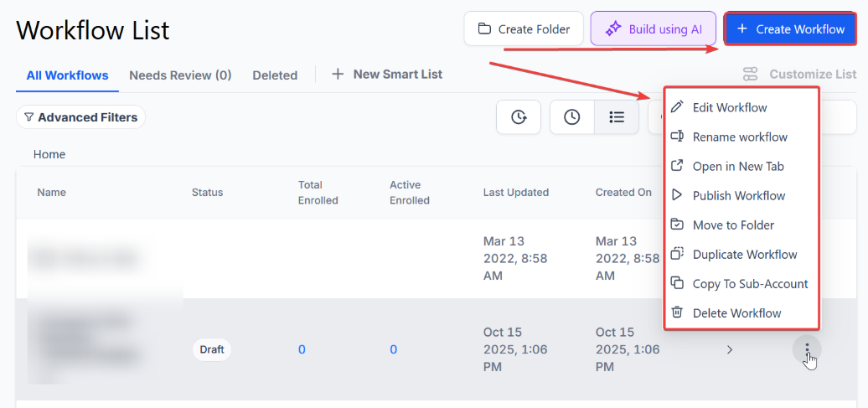Click the Customize List toggle icon

750,75
